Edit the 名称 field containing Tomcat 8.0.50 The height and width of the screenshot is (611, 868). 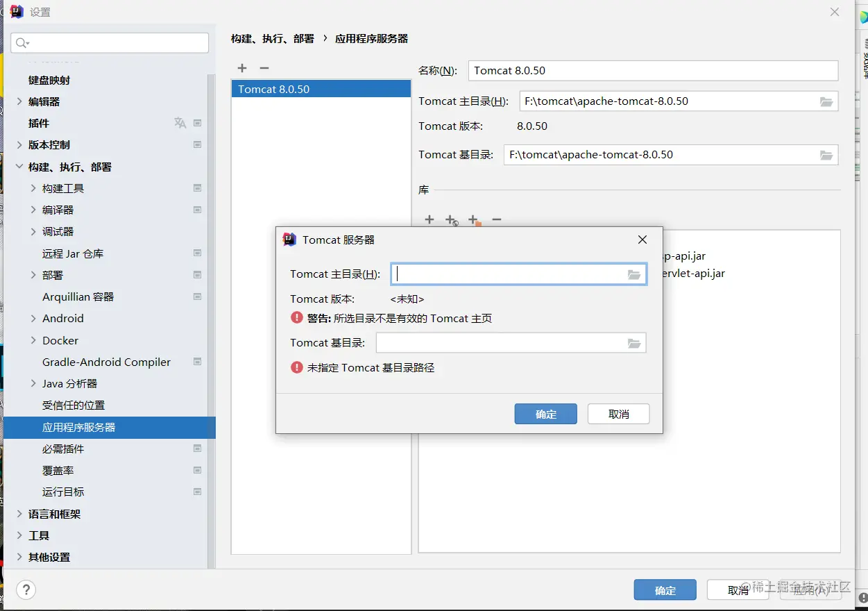coord(654,71)
